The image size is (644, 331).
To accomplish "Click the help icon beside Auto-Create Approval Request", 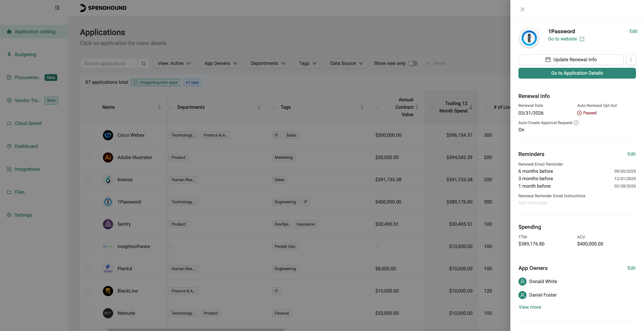I will (x=576, y=123).
